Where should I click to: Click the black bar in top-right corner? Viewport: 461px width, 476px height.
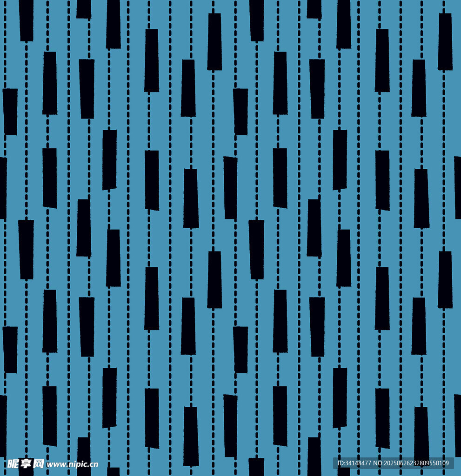[445, 42]
